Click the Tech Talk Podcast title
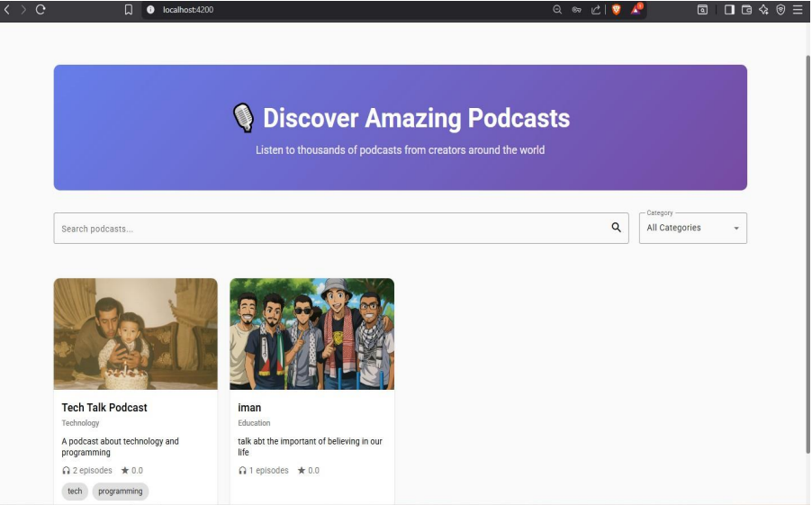This screenshot has height=505, width=812. (x=104, y=408)
